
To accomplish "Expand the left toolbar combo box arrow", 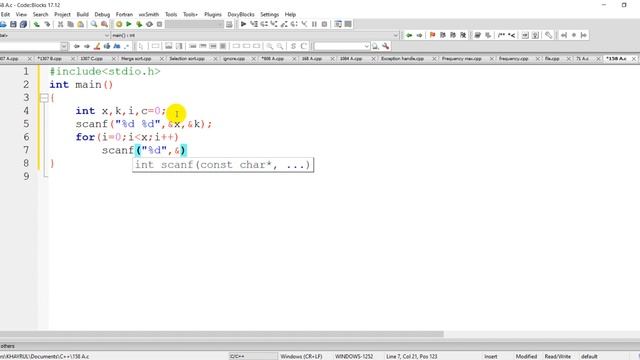I will [x=64, y=47].
